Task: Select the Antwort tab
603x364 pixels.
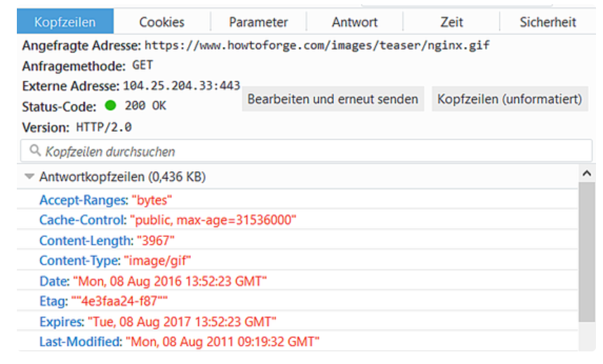Action: coord(354,22)
